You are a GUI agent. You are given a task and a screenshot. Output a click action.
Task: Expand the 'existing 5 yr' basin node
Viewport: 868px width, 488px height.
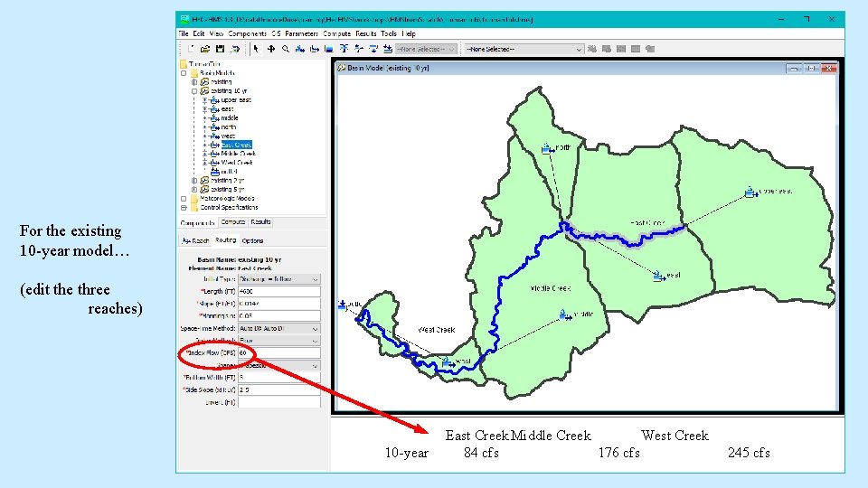click(194, 189)
